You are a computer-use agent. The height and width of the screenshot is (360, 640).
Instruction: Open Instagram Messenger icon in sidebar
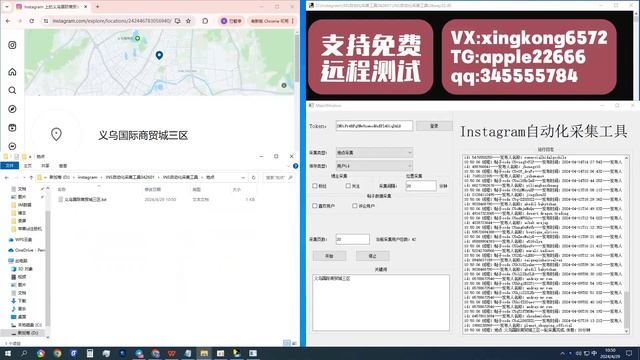[12, 146]
